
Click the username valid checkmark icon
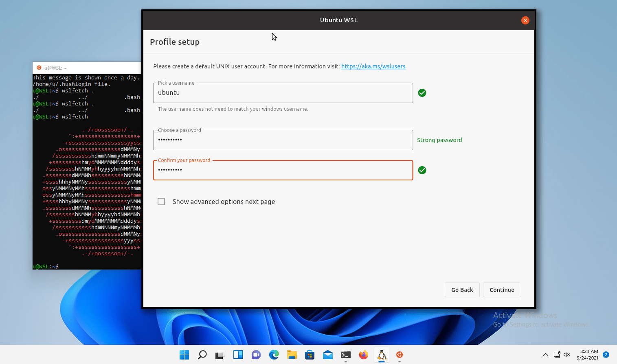tap(422, 93)
